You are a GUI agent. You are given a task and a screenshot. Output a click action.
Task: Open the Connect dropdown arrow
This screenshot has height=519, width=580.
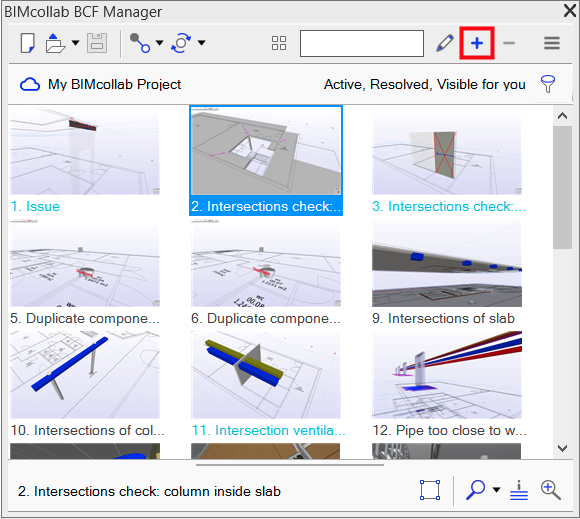click(x=159, y=43)
